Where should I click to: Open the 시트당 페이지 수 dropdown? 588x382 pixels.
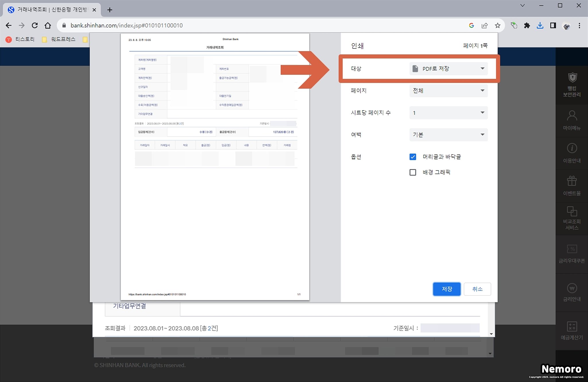pyautogui.click(x=448, y=113)
